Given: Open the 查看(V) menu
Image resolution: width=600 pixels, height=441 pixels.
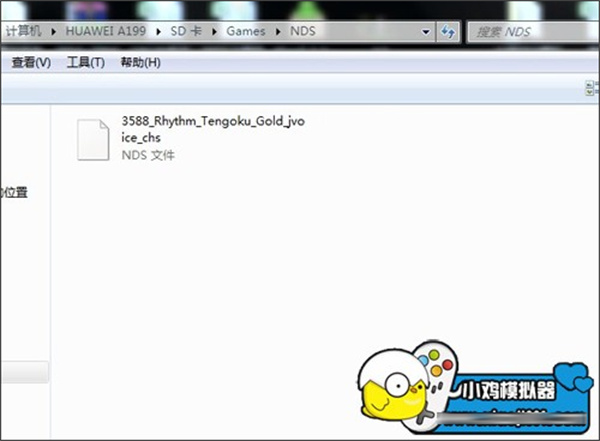Looking at the screenshot, I should [31, 62].
